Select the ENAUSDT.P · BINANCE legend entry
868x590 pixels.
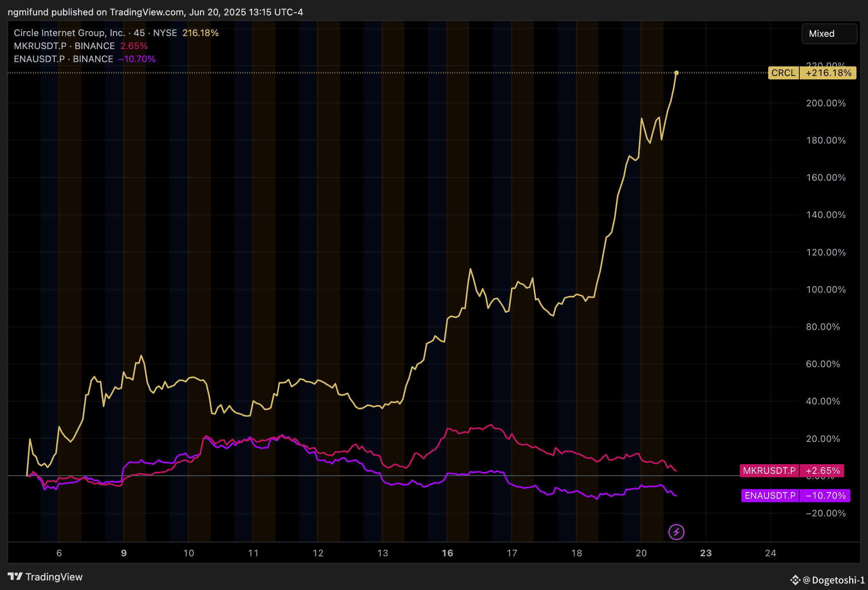point(64,59)
